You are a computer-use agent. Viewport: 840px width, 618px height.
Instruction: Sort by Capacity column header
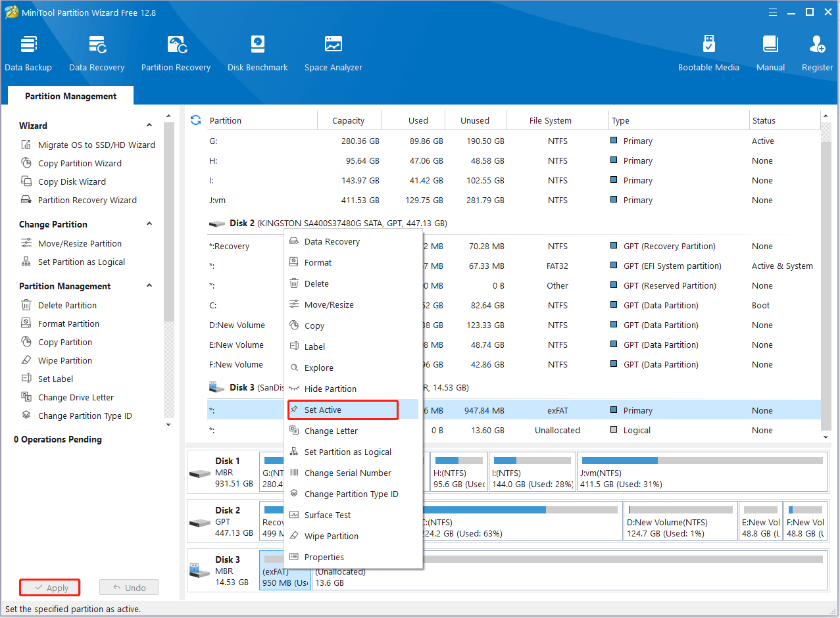349,120
